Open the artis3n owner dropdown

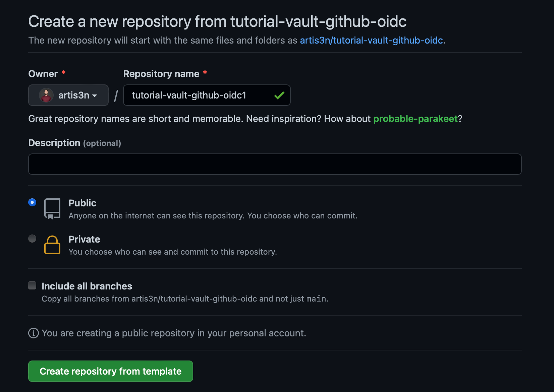68,95
